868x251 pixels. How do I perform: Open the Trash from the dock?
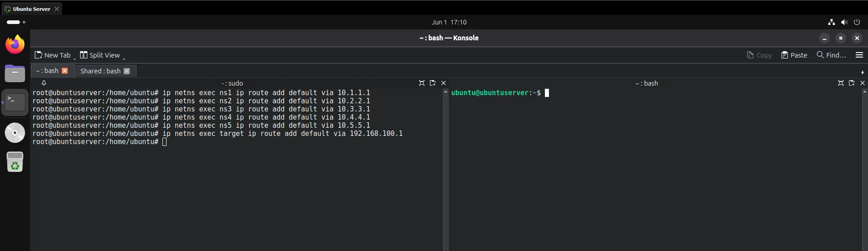coord(15,162)
